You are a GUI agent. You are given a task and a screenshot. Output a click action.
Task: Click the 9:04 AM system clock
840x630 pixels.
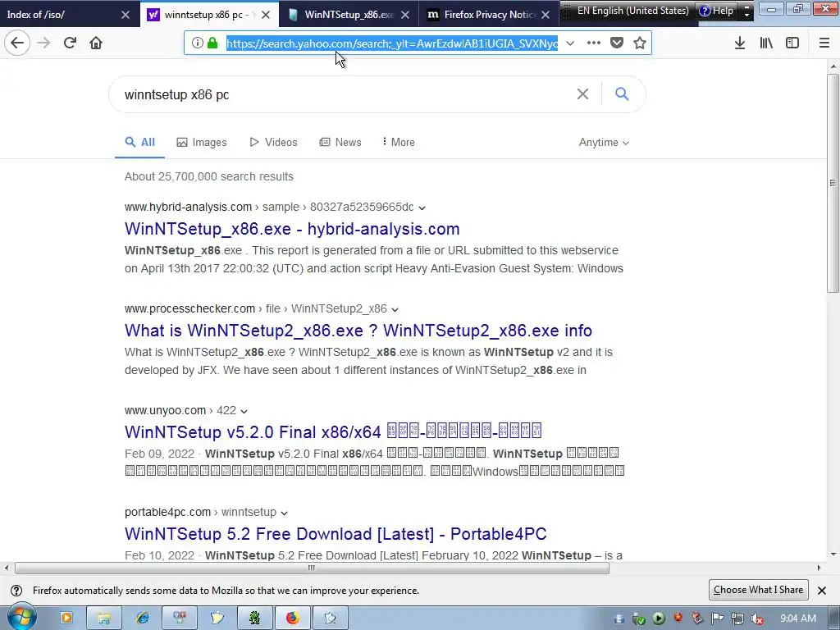tap(798, 619)
